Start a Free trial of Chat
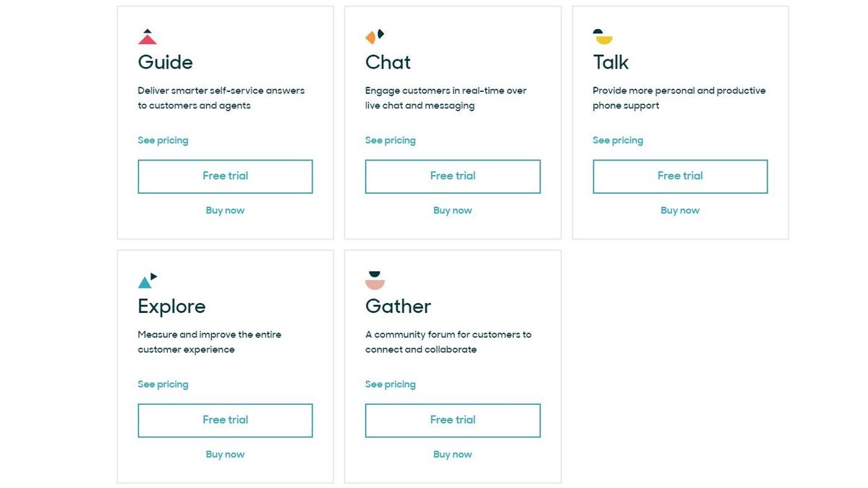This screenshot has height=488, width=868. 453,176
